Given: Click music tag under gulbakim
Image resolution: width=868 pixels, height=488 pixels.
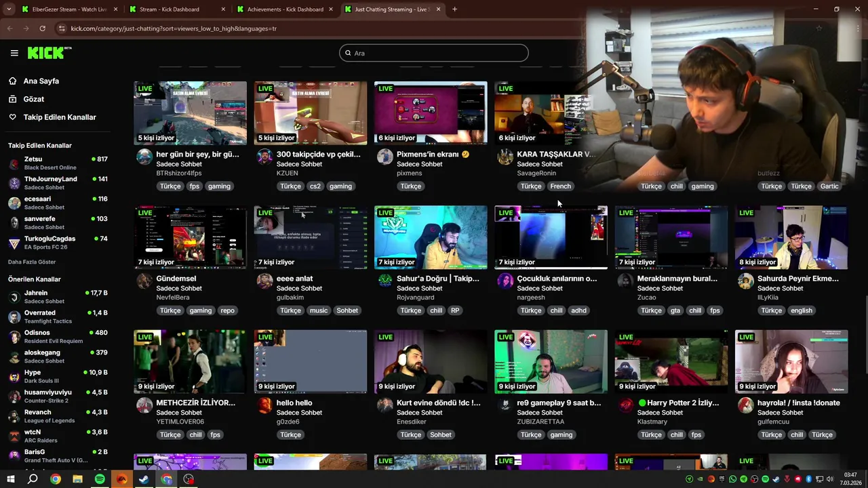Looking at the screenshot, I should tap(318, 310).
